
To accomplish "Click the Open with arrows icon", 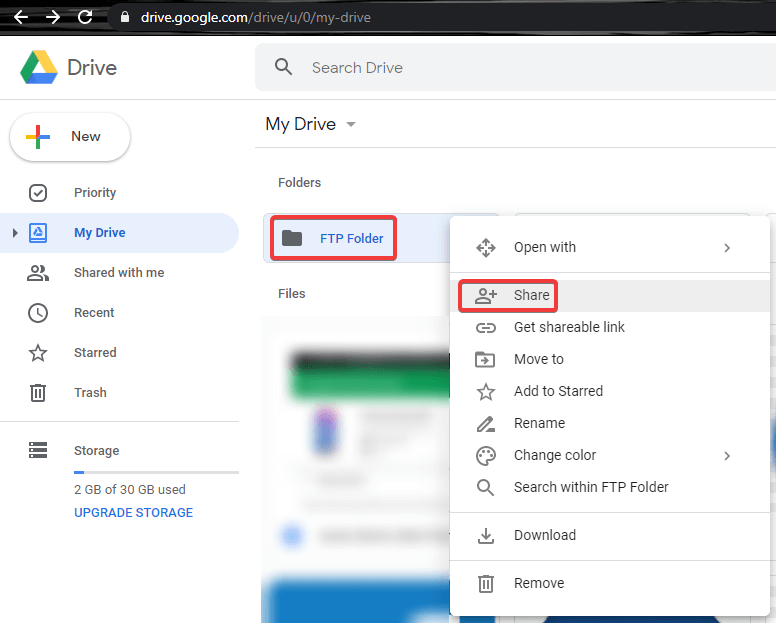I will pos(485,247).
